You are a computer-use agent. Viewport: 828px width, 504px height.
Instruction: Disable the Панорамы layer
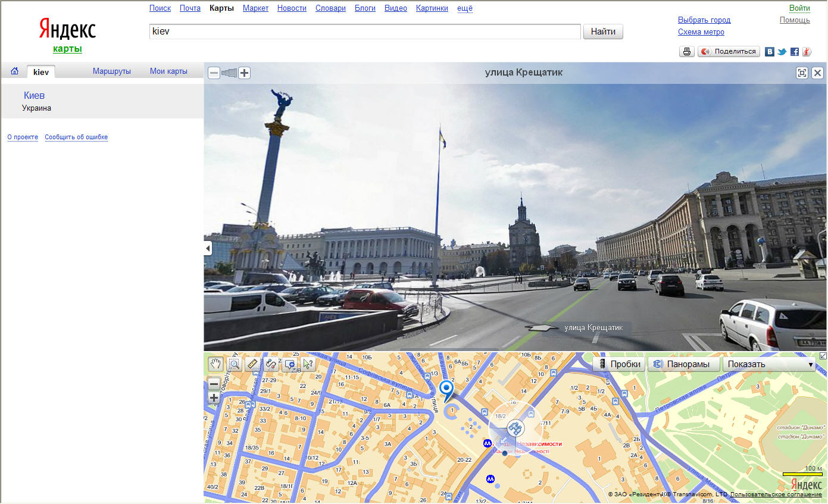(x=683, y=364)
